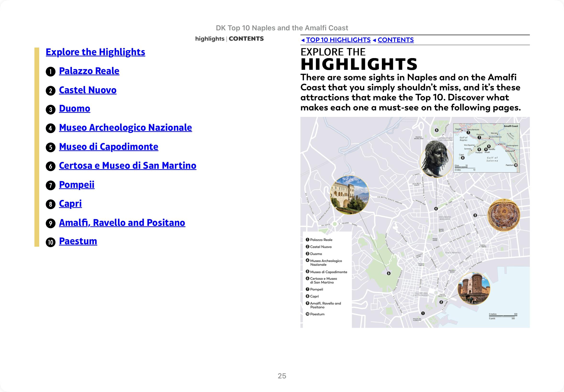Open the Museo di Capodimonte link

click(108, 147)
